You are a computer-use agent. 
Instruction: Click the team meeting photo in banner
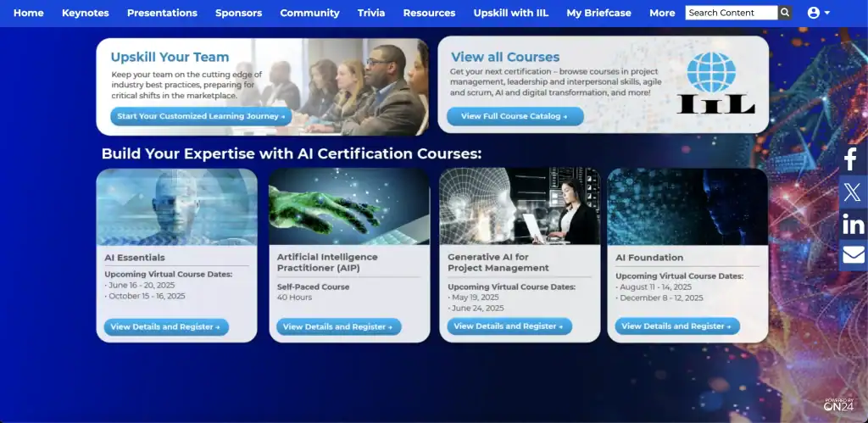tap(343, 87)
